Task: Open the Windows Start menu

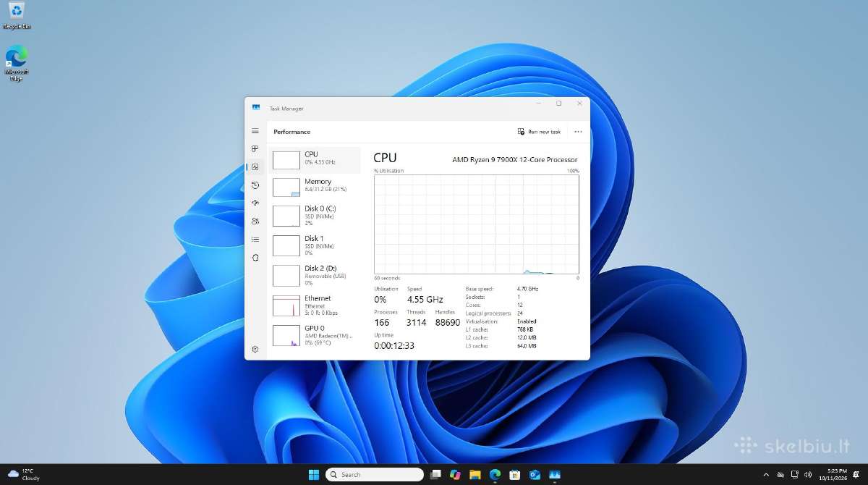Action: tap(313, 474)
